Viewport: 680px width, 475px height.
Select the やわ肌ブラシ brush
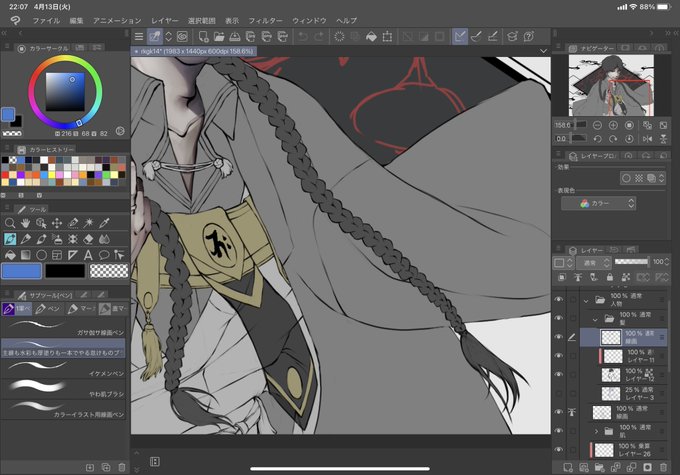(63, 390)
